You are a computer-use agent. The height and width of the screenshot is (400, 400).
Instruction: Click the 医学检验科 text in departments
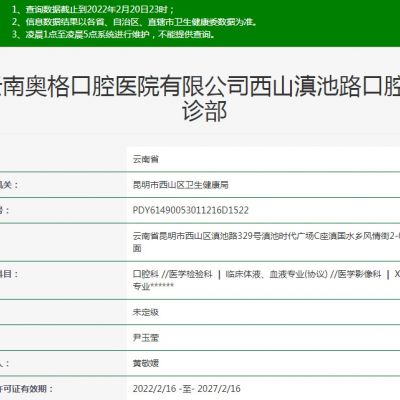(190, 274)
